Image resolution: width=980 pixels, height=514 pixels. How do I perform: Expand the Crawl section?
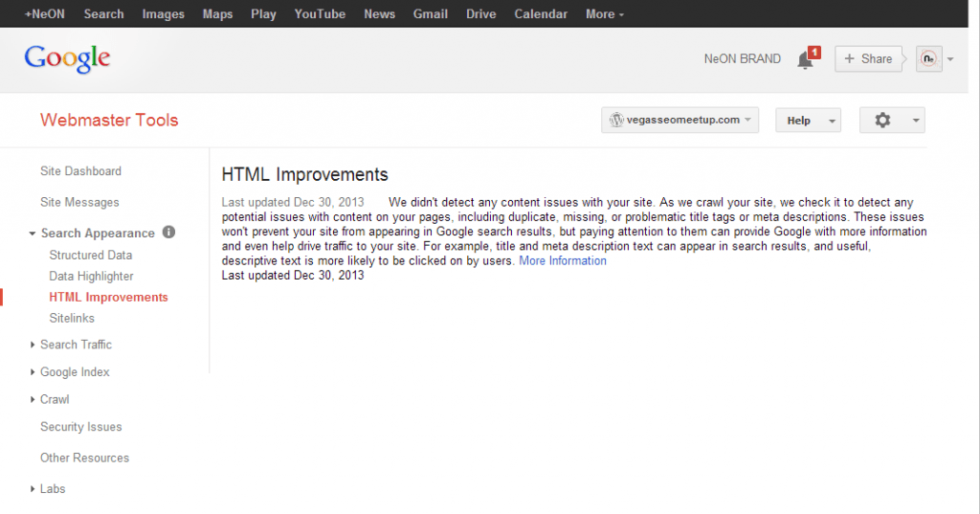pos(32,399)
